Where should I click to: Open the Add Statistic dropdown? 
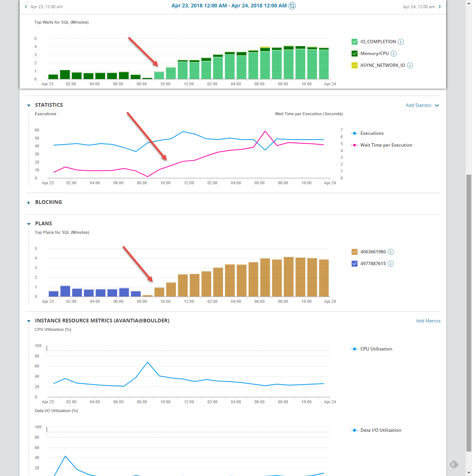click(x=423, y=105)
